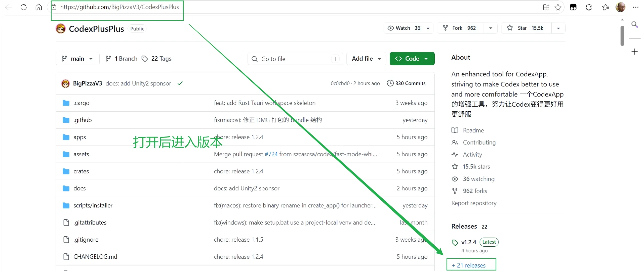Fork the repository with the Fork button
This screenshot has height=271, width=644.
coord(460,28)
